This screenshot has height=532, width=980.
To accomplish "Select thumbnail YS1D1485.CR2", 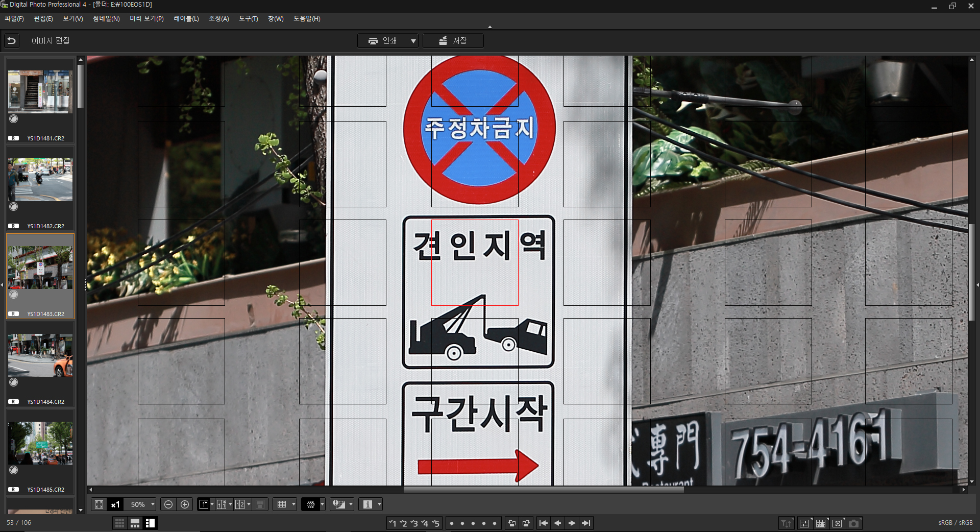I will (x=40, y=451).
